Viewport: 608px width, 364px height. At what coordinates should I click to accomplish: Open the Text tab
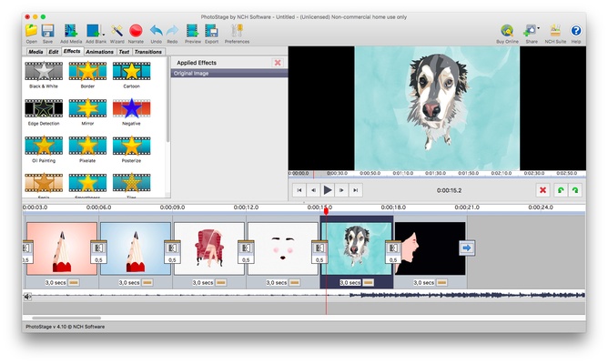(124, 52)
